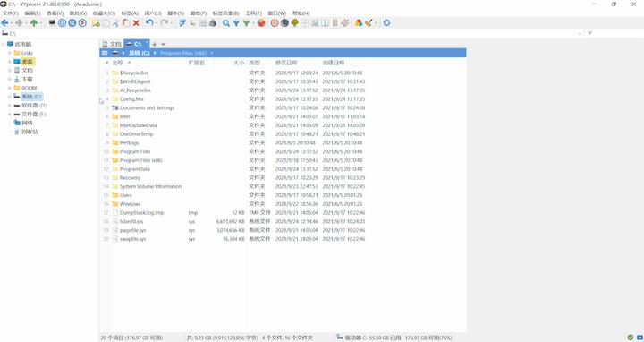Add a new tab with plus button
This screenshot has width=644, height=342.
[x=155, y=45]
